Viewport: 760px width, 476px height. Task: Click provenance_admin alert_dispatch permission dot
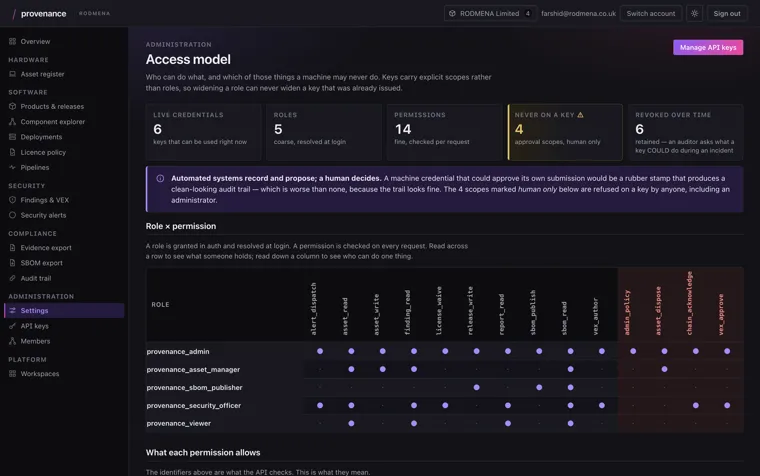[x=320, y=351]
